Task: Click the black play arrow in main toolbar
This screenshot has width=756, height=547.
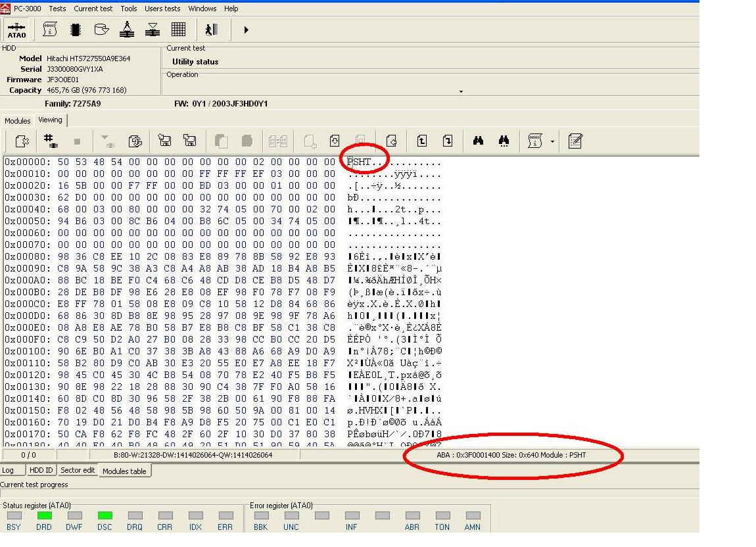Action: 247,30
